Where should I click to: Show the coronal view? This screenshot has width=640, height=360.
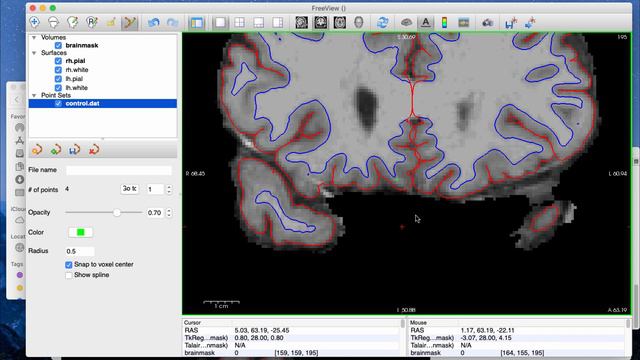[321, 22]
